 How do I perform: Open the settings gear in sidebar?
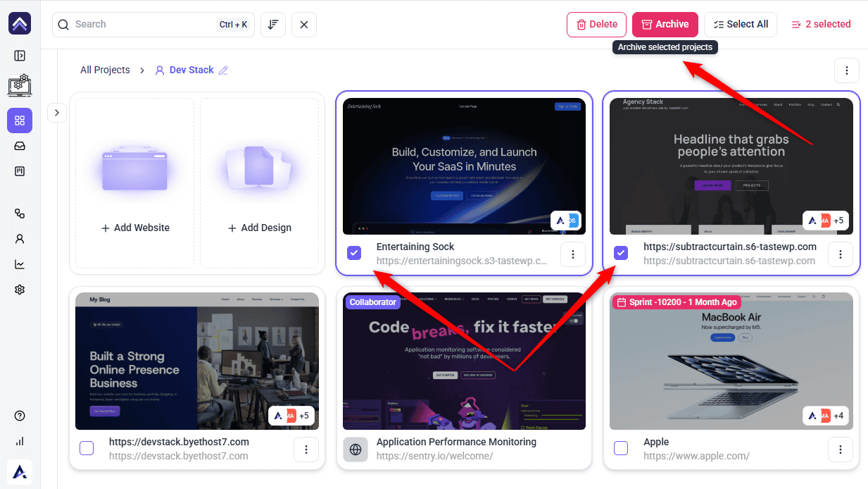pos(20,290)
